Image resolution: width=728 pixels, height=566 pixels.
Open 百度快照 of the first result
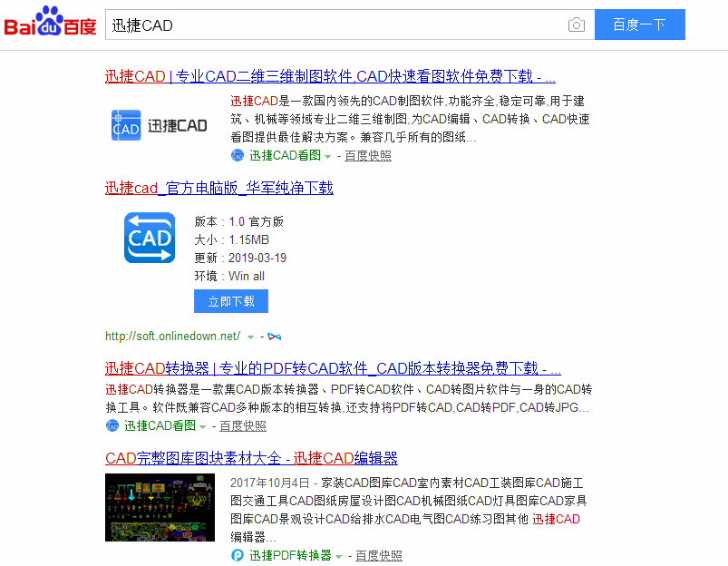point(368,156)
